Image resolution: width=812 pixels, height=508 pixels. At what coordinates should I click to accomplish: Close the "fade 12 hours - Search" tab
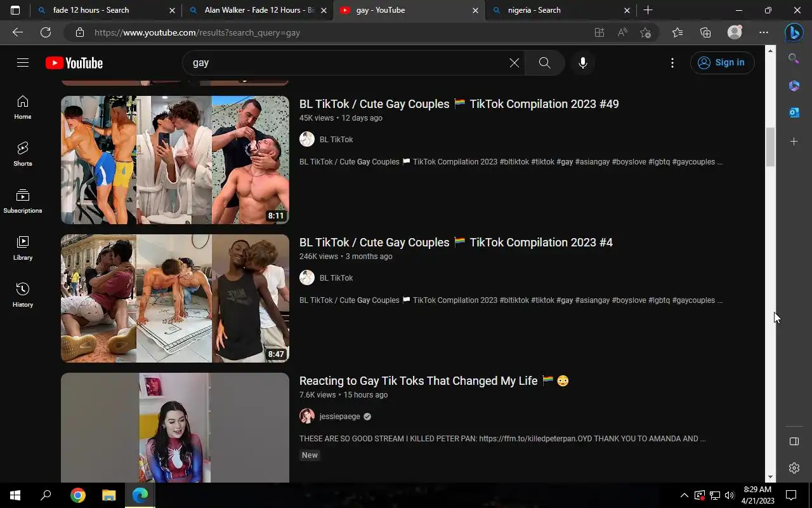(172, 10)
